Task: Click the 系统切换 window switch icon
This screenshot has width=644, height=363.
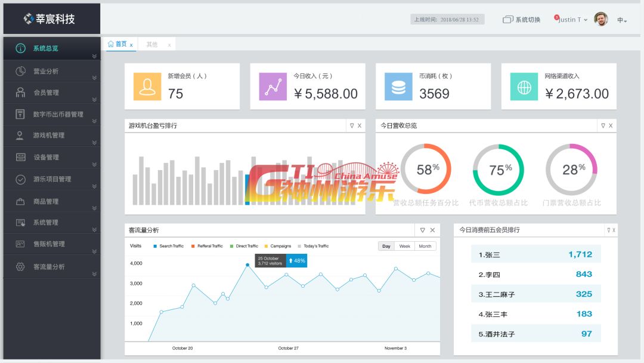Action: (508, 19)
